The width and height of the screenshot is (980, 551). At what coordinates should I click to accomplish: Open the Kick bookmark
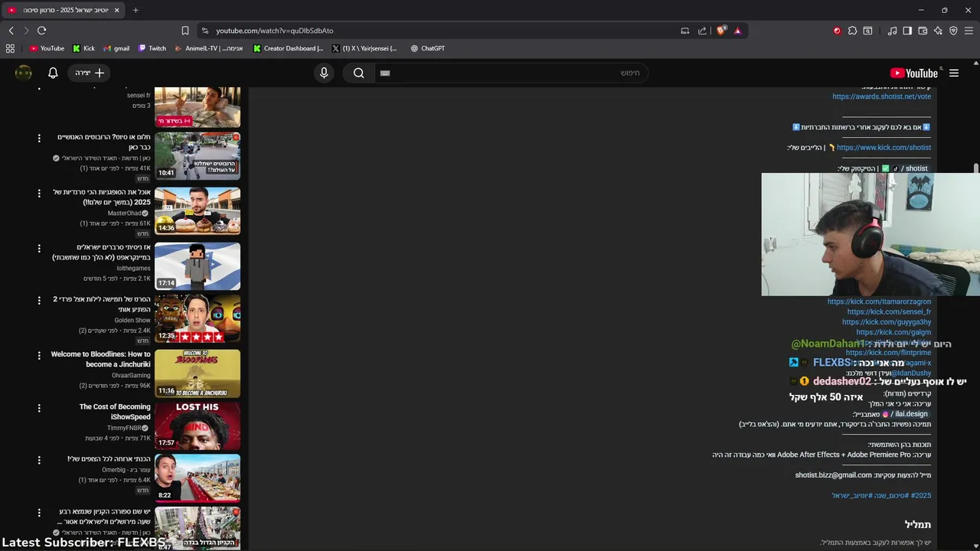click(x=83, y=48)
